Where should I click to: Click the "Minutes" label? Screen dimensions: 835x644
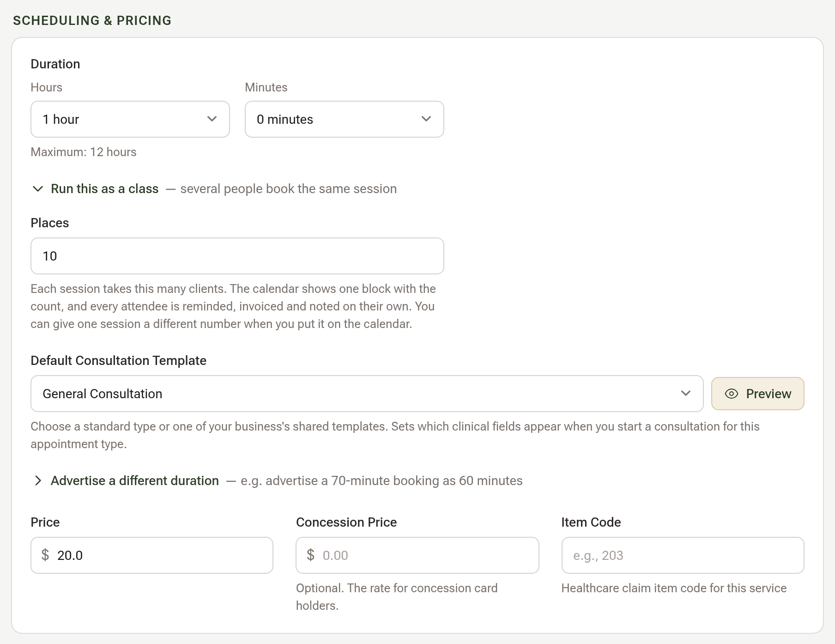pyautogui.click(x=266, y=87)
